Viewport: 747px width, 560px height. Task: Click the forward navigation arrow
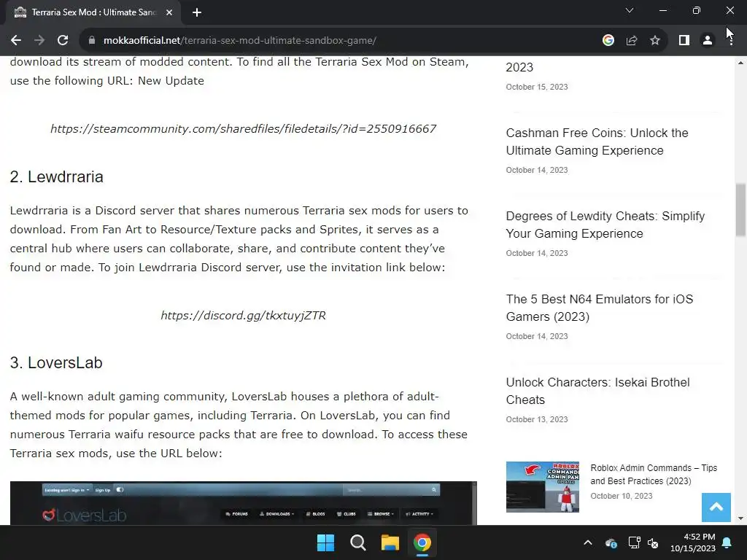pos(39,41)
